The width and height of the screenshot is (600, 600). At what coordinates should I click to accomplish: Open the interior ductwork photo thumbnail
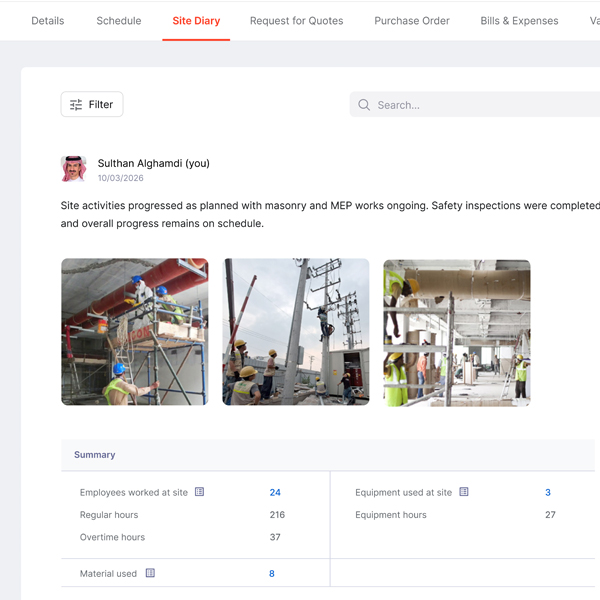[x=457, y=333]
